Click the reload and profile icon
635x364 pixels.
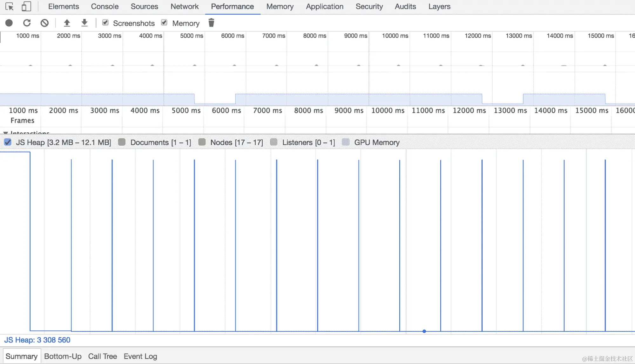pos(27,23)
